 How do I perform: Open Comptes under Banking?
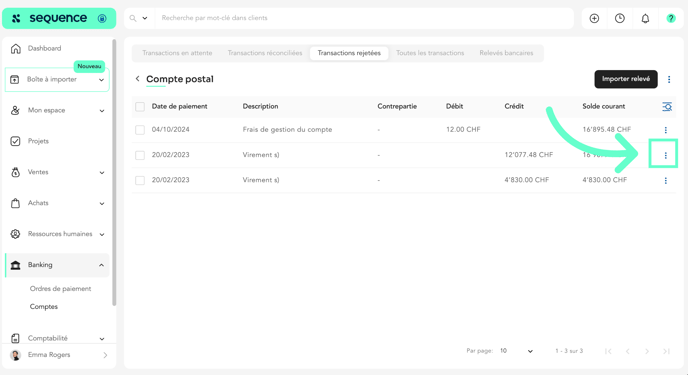click(x=43, y=307)
